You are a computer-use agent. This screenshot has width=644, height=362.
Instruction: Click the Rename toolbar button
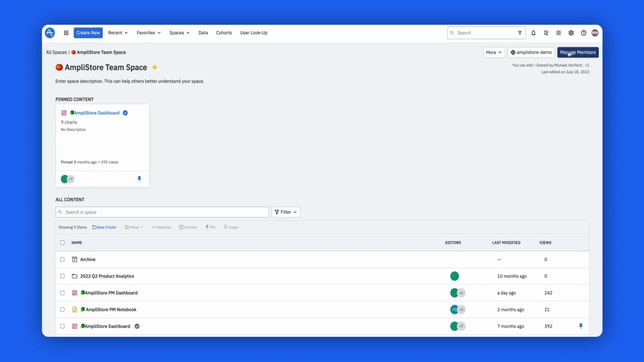click(x=161, y=227)
